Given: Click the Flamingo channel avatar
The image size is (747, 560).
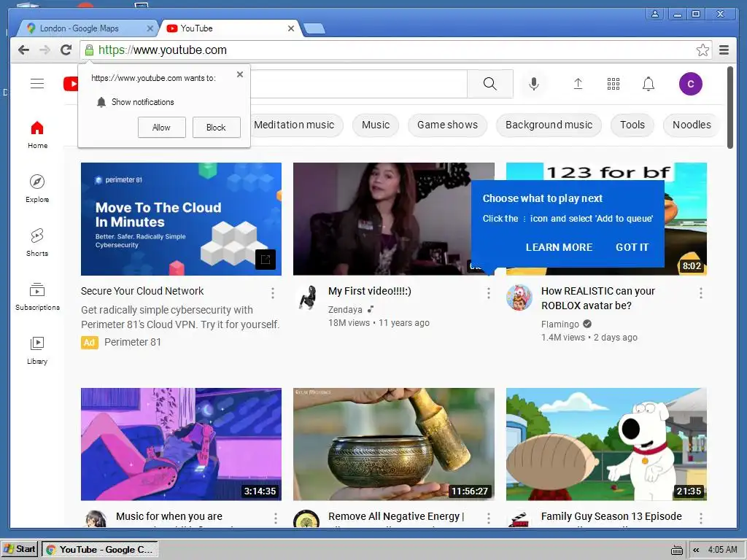Looking at the screenshot, I should [519, 297].
